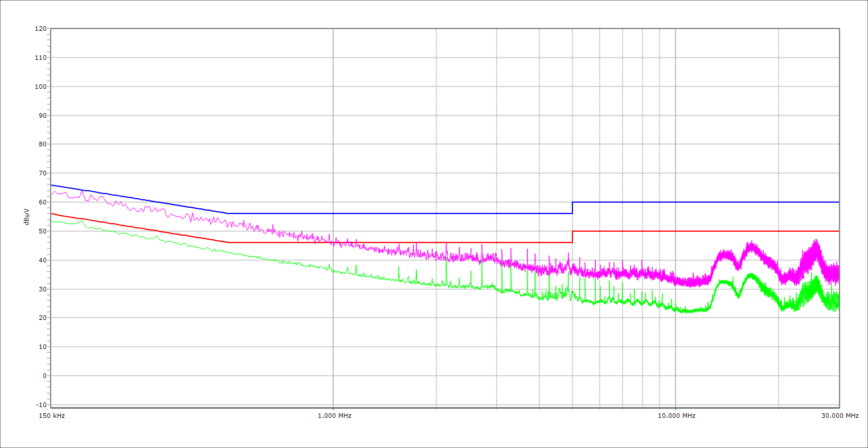Click the right end of the blue limit line

838,202
